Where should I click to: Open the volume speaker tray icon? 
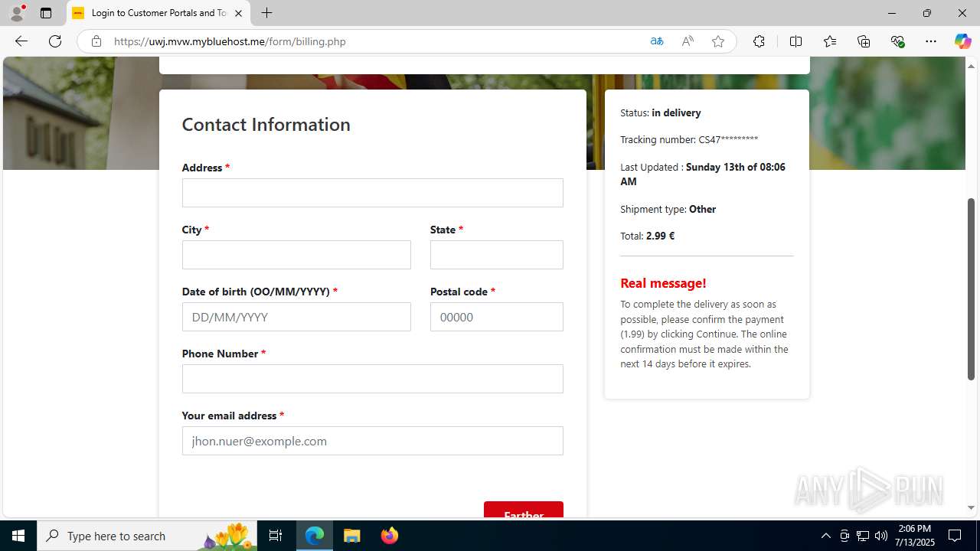point(881,536)
